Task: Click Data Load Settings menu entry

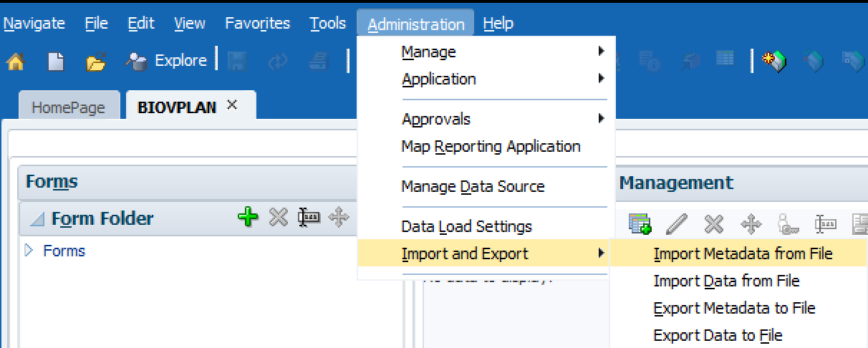Action: click(466, 226)
